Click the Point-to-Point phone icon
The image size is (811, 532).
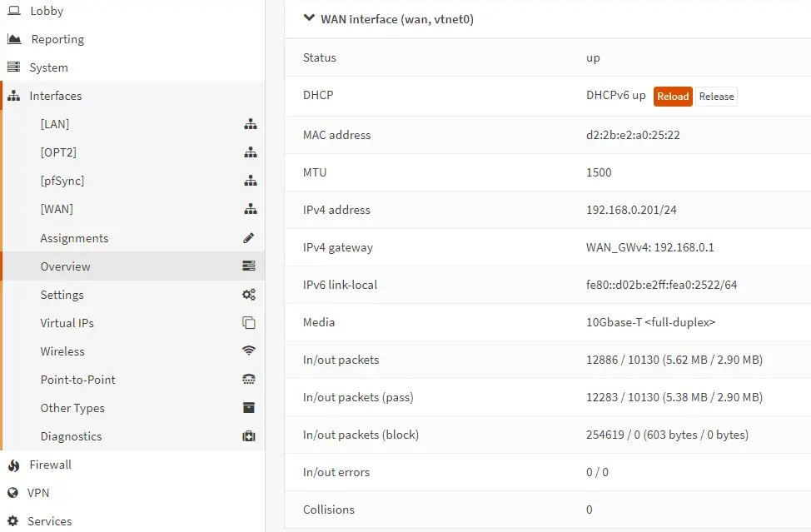pos(249,380)
